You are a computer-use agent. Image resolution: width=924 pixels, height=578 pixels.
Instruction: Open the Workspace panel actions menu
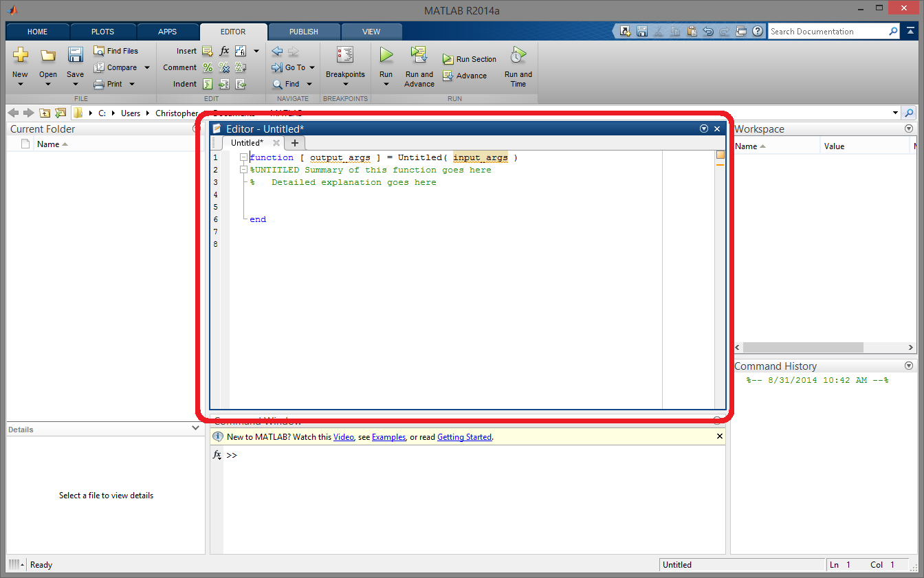click(x=909, y=129)
